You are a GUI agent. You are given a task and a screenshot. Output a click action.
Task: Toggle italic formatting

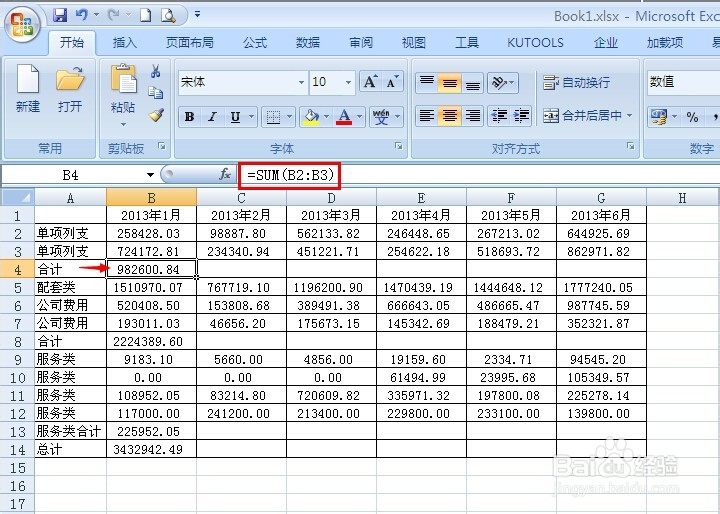(x=212, y=117)
